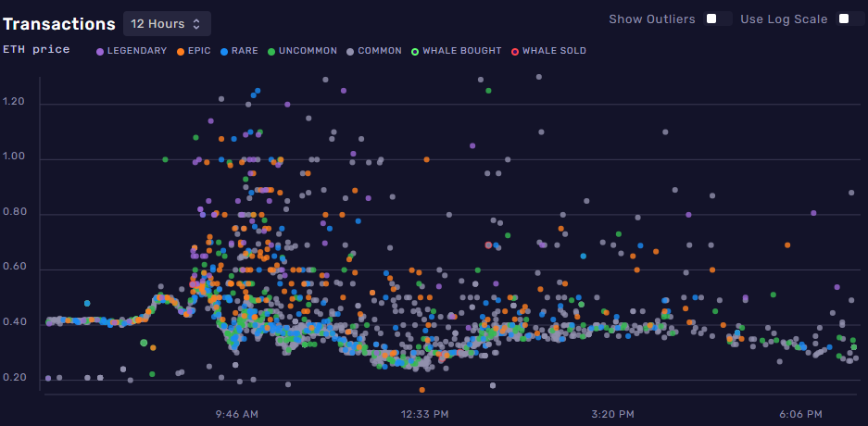
Task: Click the 3:20 PM time axis label
Action: coord(611,413)
